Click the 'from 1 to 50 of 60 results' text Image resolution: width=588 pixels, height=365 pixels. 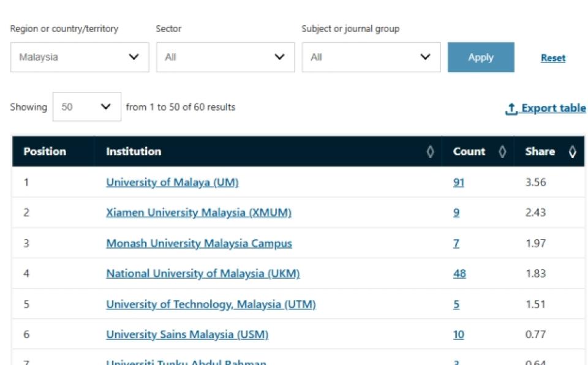(x=180, y=107)
